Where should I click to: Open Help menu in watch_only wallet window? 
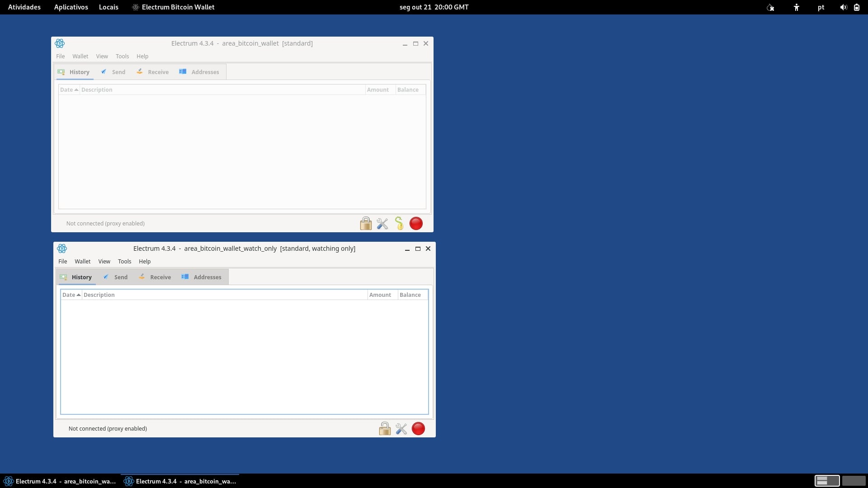coord(145,262)
